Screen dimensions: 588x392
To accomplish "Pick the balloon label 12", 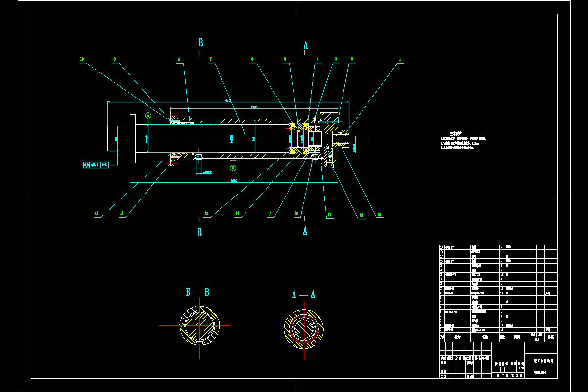I will click(x=122, y=214).
